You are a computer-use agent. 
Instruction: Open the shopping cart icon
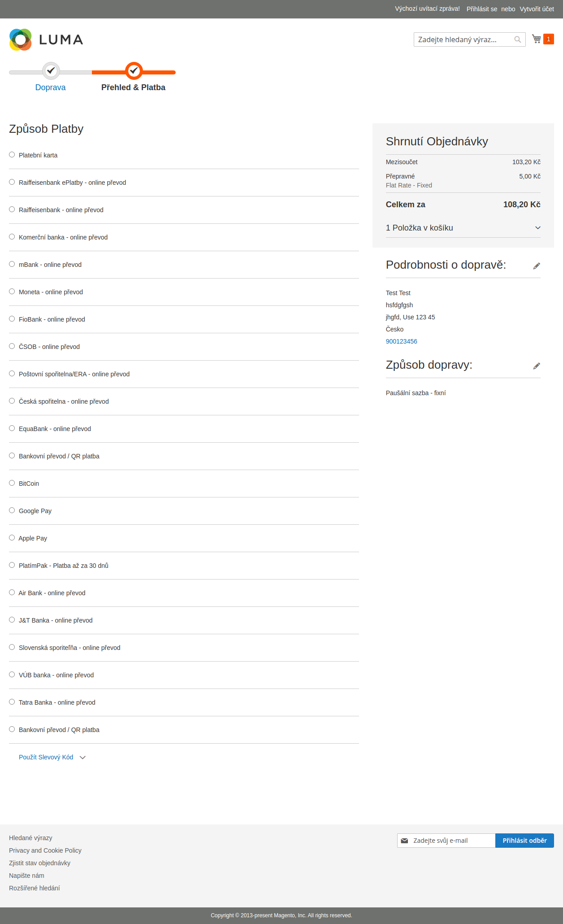536,39
